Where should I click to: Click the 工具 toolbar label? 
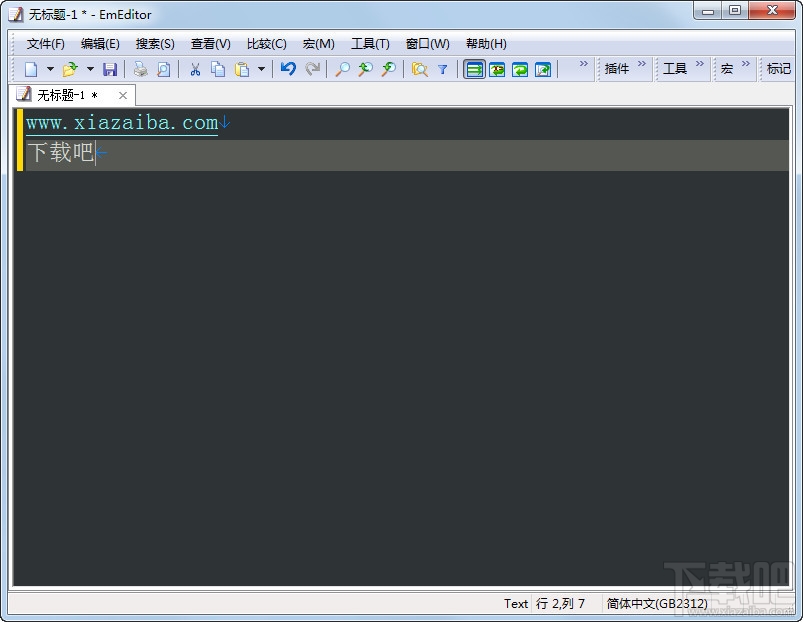[x=675, y=69]
